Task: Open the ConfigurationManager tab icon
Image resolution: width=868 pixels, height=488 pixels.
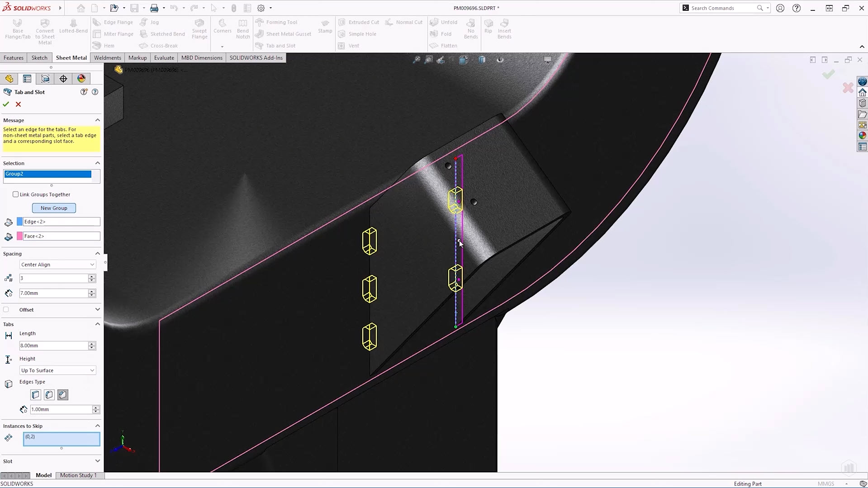Action: [x=45, y=79]
